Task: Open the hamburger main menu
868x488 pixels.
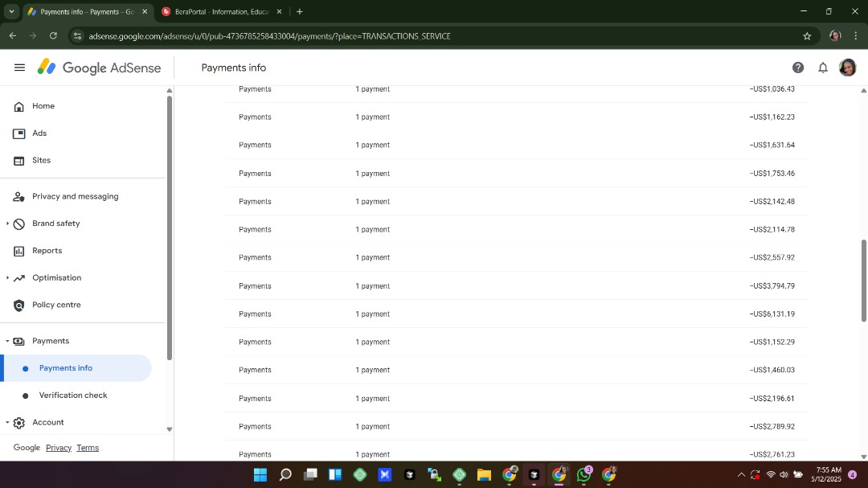Action: (x=19, y=68)
